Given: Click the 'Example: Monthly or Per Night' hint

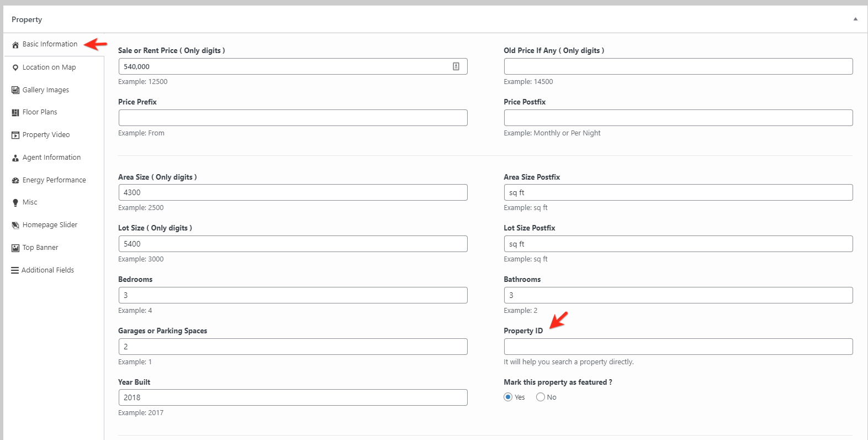Looking at the screenshot, I should tap(552, 133).
